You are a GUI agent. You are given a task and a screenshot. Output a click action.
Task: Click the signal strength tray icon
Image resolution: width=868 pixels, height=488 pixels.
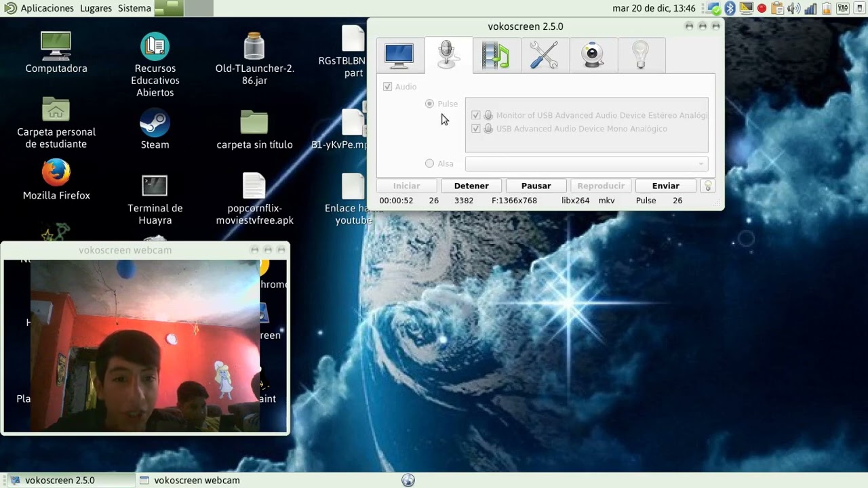810,8
